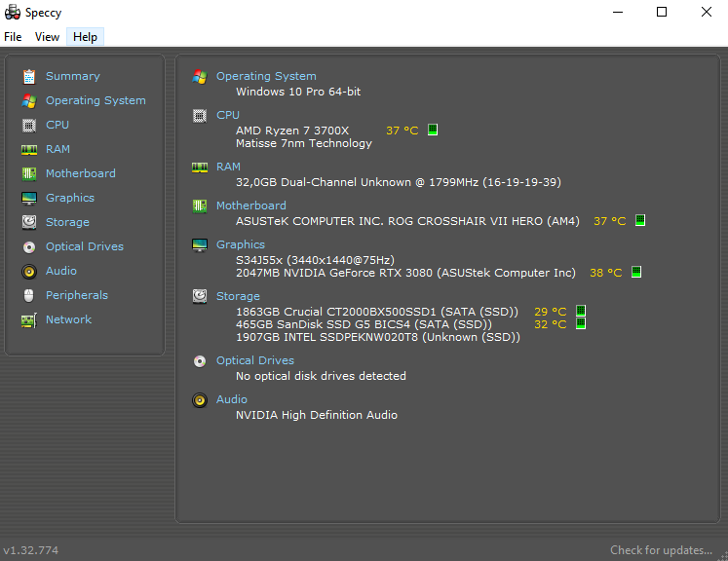Open Audio section from sidebar
Screen dimensions: 728x561
61,271
